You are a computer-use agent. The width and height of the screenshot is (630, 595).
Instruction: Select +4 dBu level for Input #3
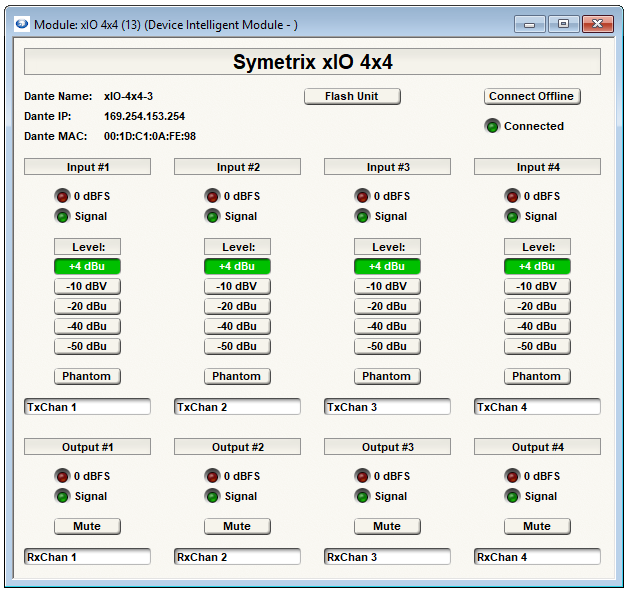coord(387,266)
